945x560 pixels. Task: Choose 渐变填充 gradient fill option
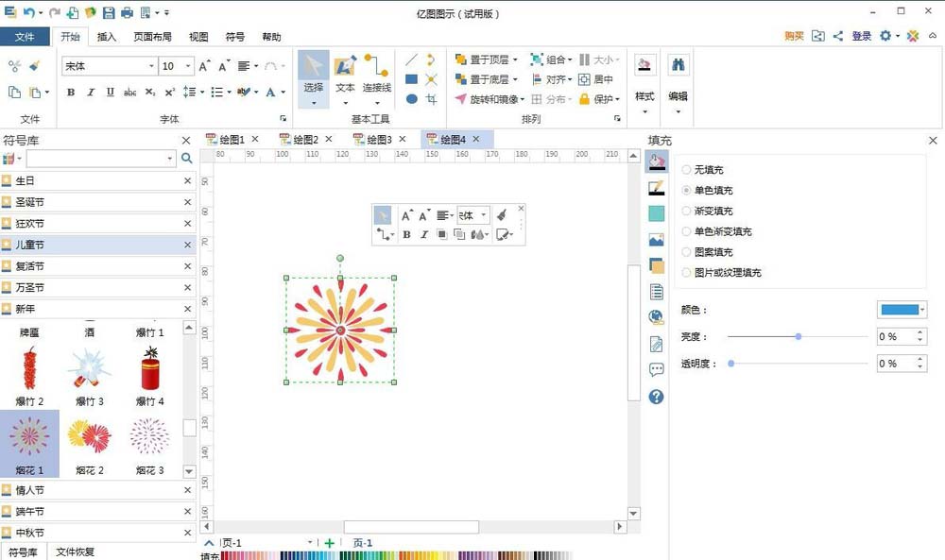coord(709,210)
